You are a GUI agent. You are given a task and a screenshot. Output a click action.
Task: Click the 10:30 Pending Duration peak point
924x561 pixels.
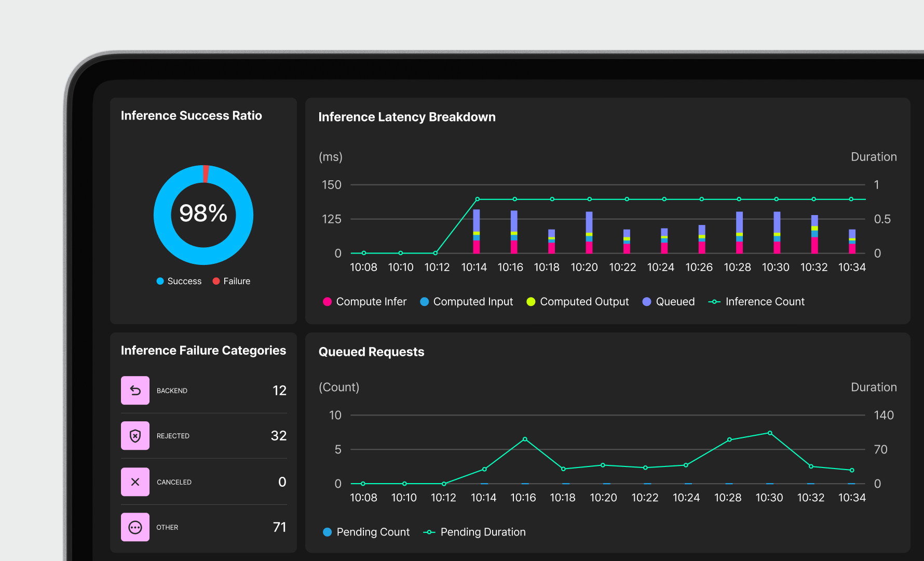click(x=770, y=433)
